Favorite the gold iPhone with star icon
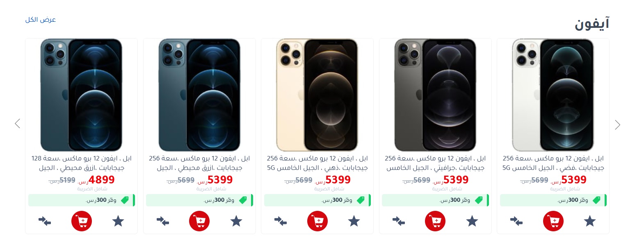The width and height of the screenshot is (644, 244). tap(354, 221)
